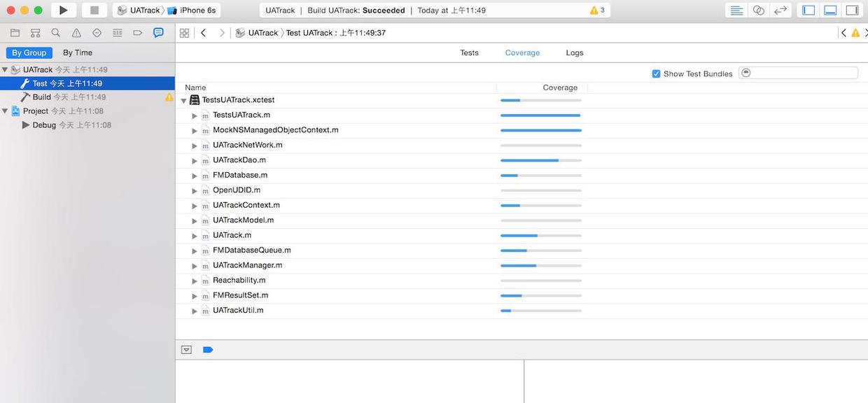Click the UATrackUtil.m file name
The image size is (868, 403).
coord(239,311)
